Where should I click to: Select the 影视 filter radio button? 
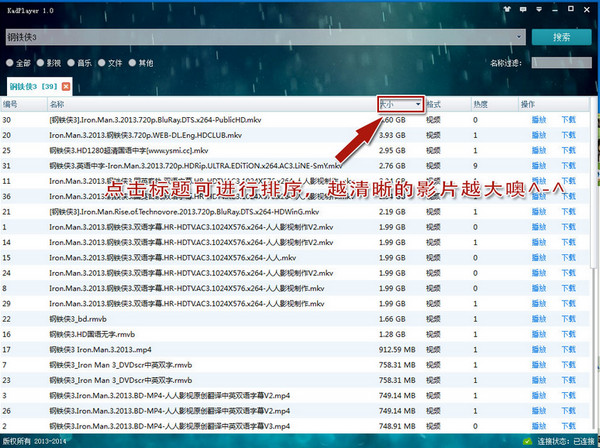[42, 62]
